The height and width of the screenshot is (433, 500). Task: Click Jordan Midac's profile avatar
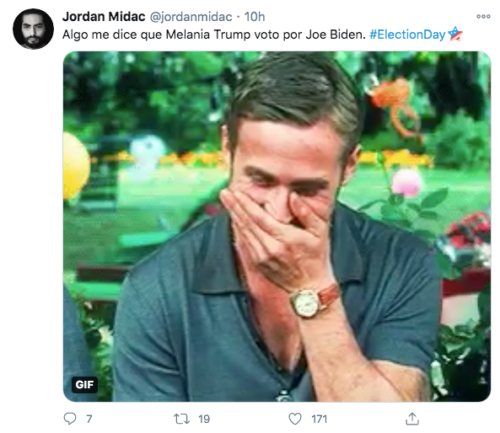click(x=33, y=29)
